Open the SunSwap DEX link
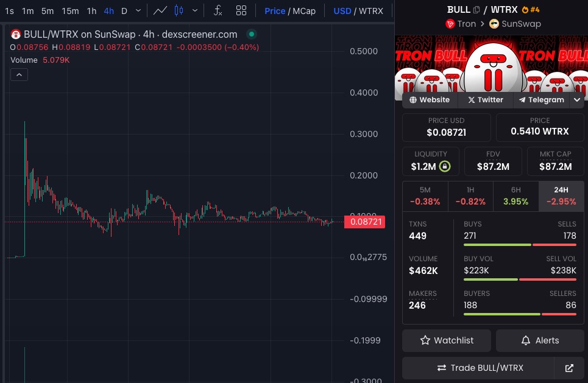The height and width of the screenshot is (383, 588). pos(515,24)
